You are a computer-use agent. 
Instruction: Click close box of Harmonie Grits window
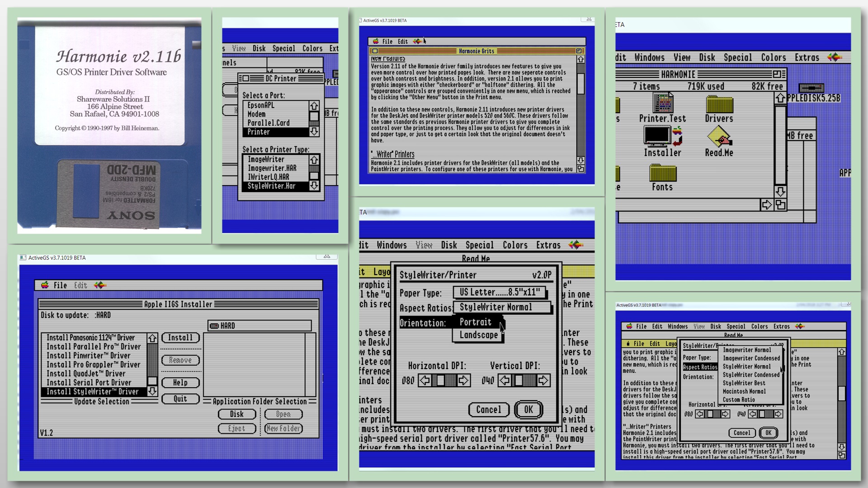374,51
